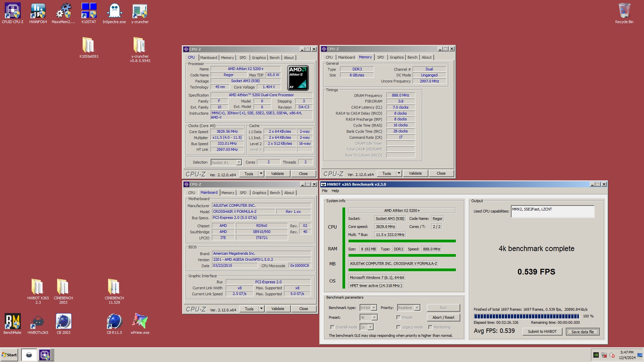Open the CINEBENCH 11.529 folder
Screen dimensions: 644x362
pos(114,291)
